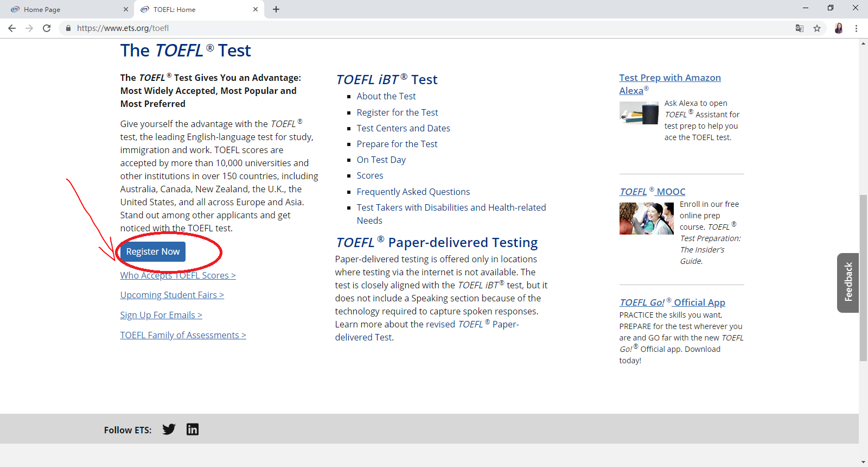Click the TOEFL Paper-delivered Testing heading
The width and height of the screenshot is (868, 467).
pyautogui.click(x=437, y=242)
